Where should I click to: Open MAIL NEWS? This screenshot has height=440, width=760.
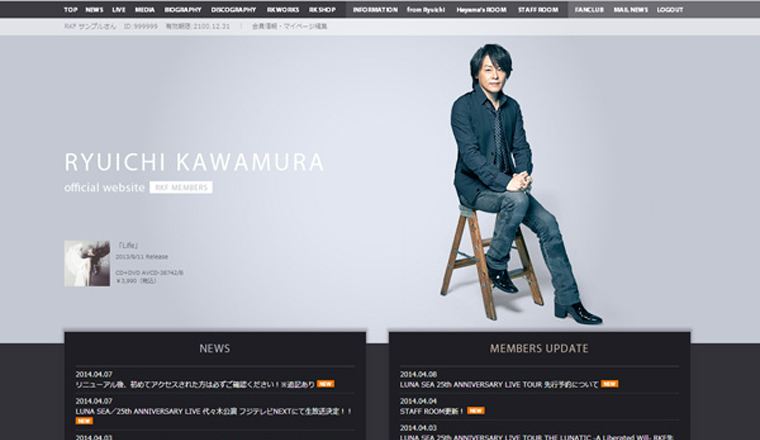[631, 10]
